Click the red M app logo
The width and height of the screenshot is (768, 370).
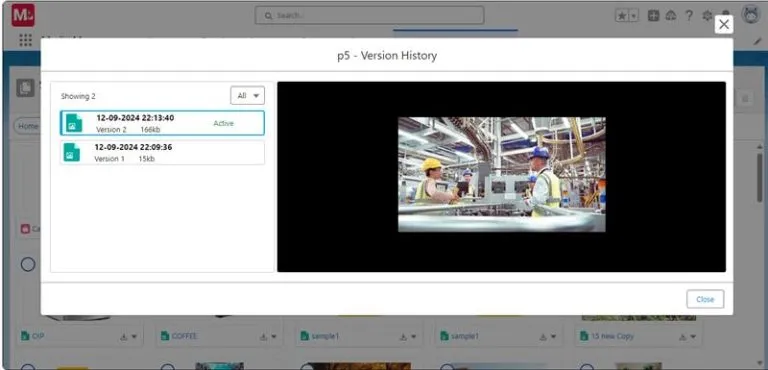(x=23, y=15)
